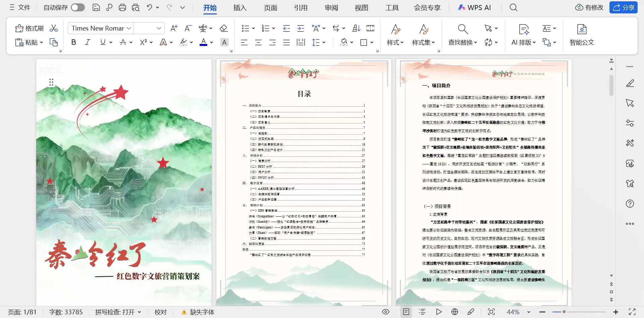Open the Times New Roman font dropdown
This screenshot has height=318, width=644.
[128, 29]
